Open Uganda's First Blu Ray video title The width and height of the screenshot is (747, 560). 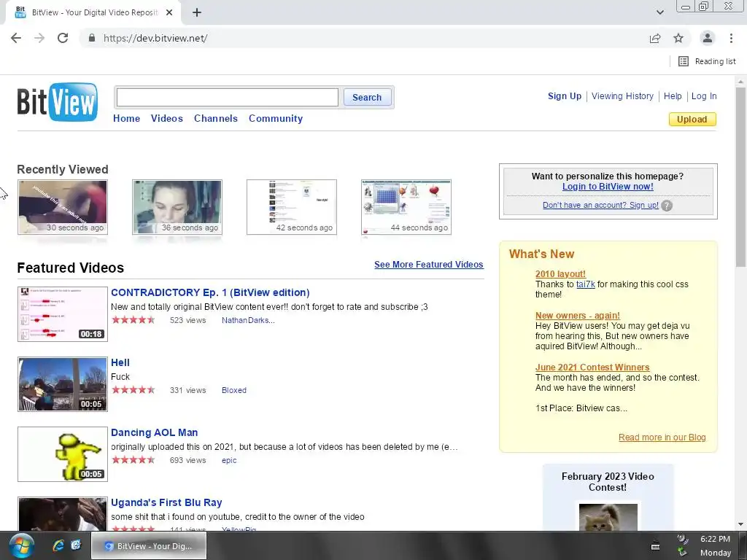[x=166, y=502]
